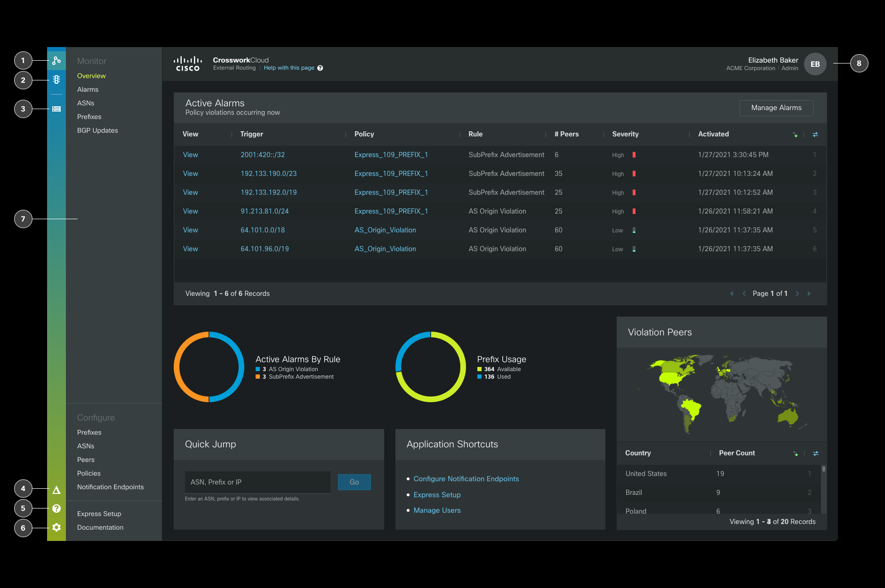Open Policies under Configure
This screenshot has width=885, height=588.
(89, 473)
